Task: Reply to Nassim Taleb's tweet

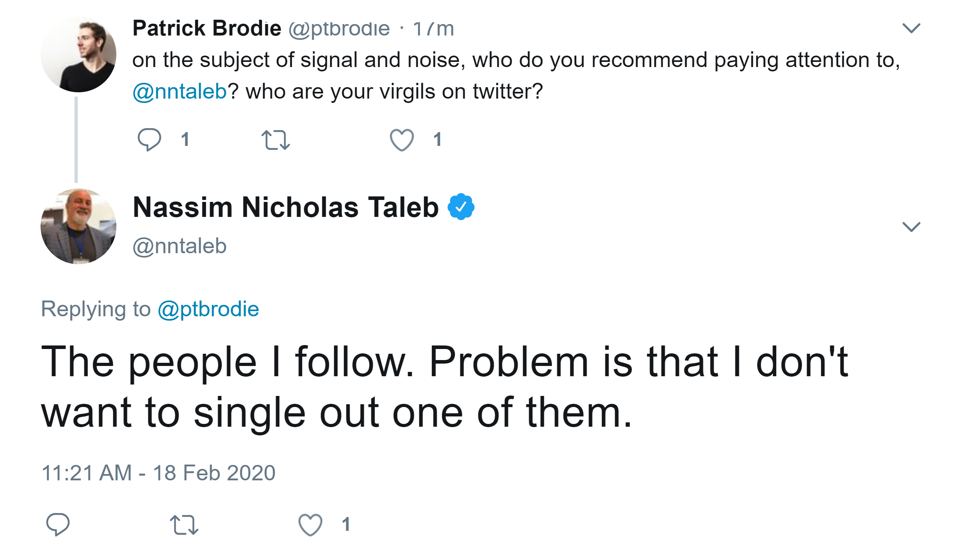Action: click(x=58, y=524)
